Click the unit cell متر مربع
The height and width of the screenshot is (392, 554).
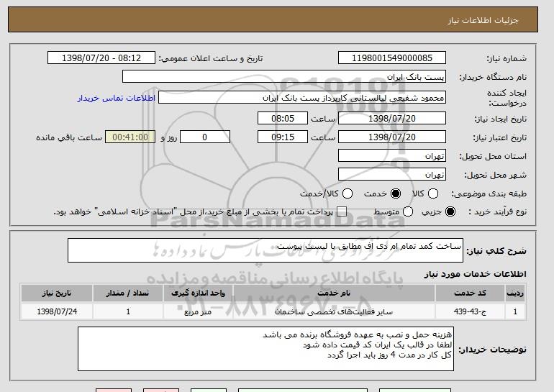click(x=198, y=311)
